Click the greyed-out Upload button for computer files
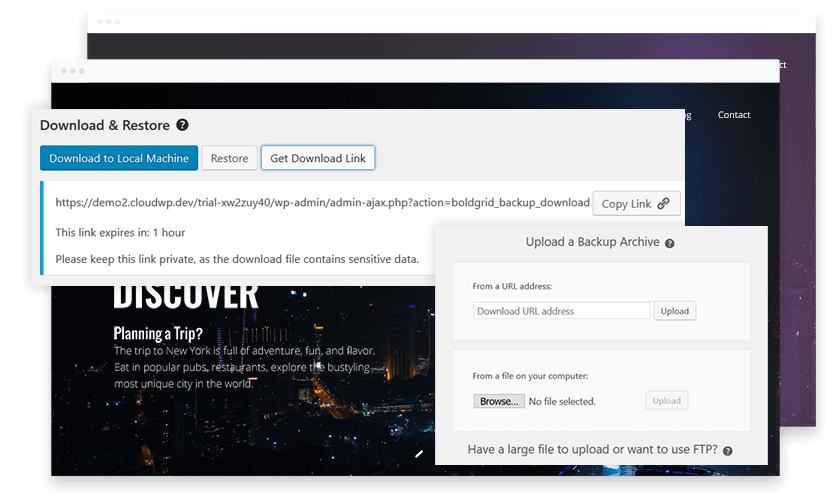Screen dimensions: 833x500 pyautogui.click(x=667, y=401)
